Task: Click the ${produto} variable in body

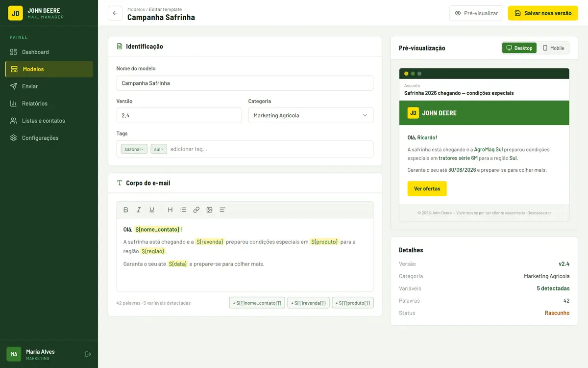Action: (324, 242)
